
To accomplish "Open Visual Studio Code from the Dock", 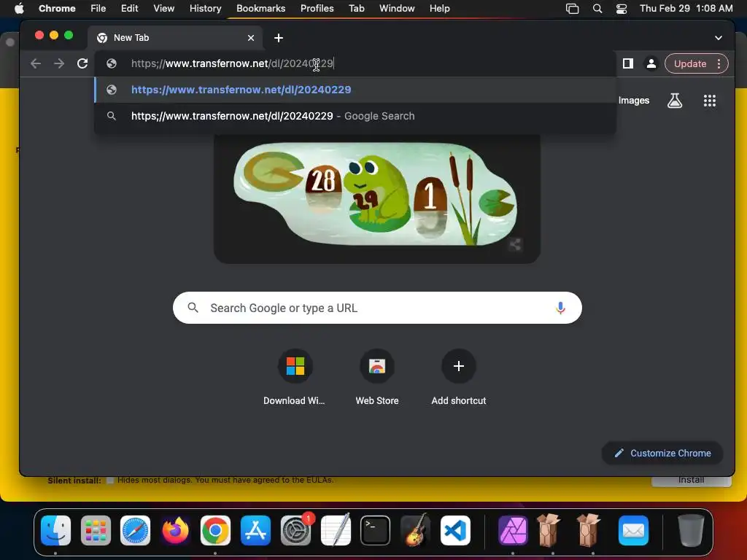I will (455, 530).
